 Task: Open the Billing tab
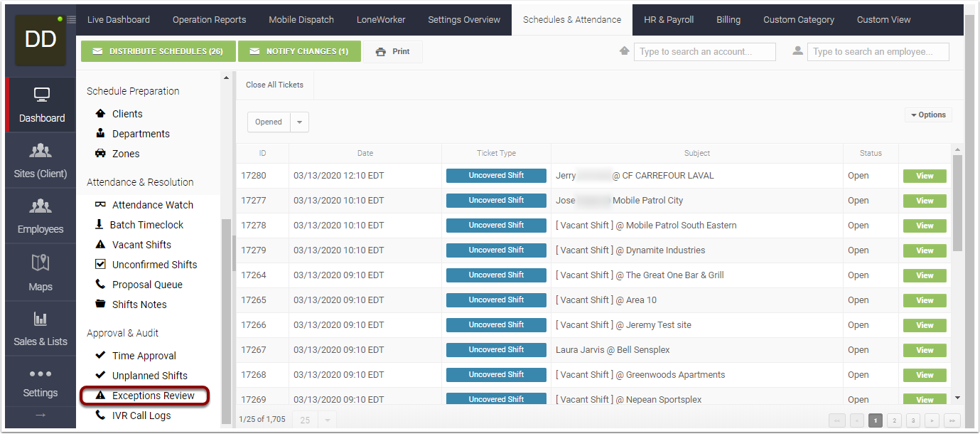(728, 19)
